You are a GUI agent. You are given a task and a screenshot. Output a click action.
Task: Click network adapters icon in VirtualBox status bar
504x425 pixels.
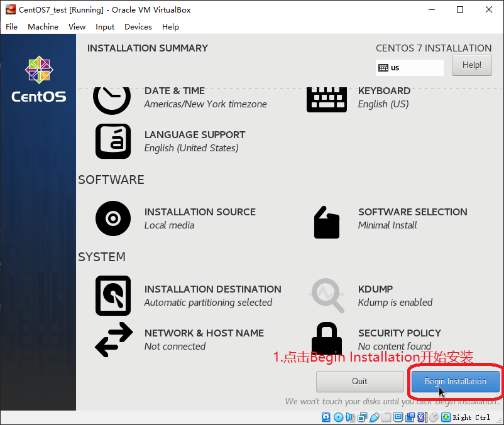(x=362, y=417)
